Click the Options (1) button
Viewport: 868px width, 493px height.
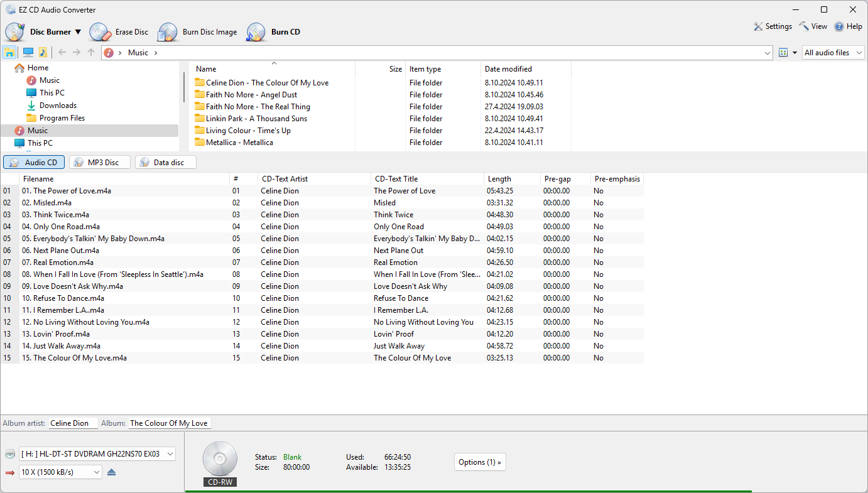click(480, 462)
